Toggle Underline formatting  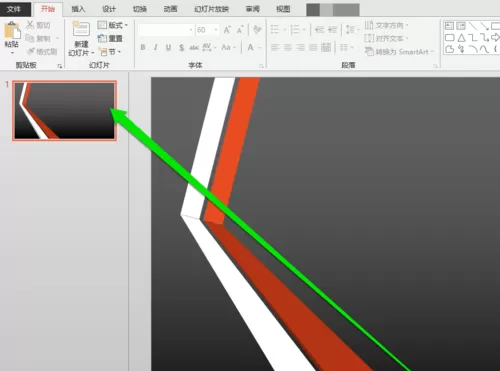tap(168, 48)
